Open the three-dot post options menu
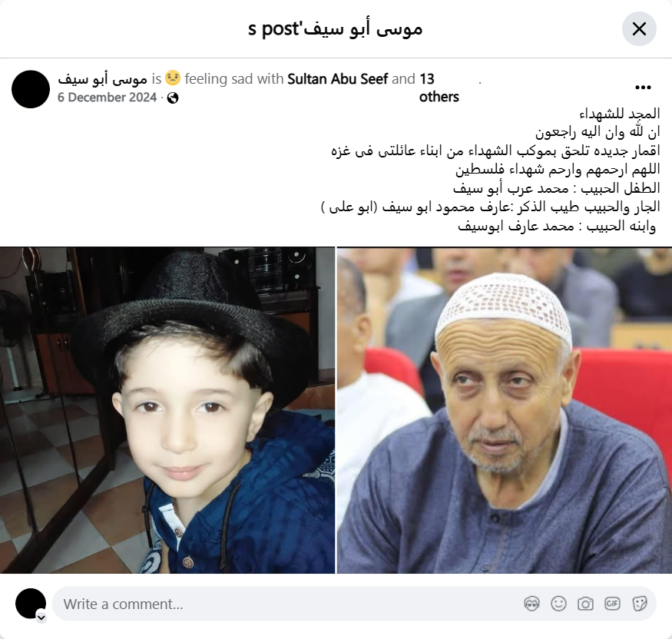Image resolution: width=672 pixels, height=639 pixels. point(643,88)
